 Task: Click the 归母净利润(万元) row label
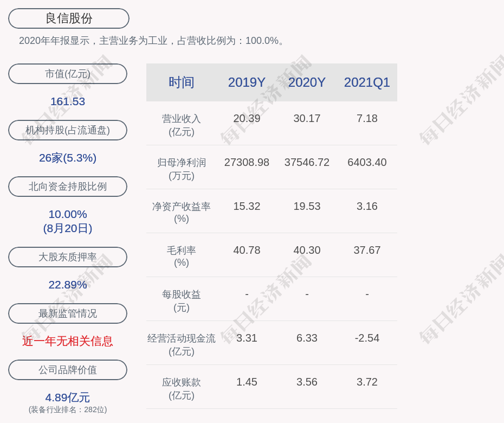click(x=182, y=169)
